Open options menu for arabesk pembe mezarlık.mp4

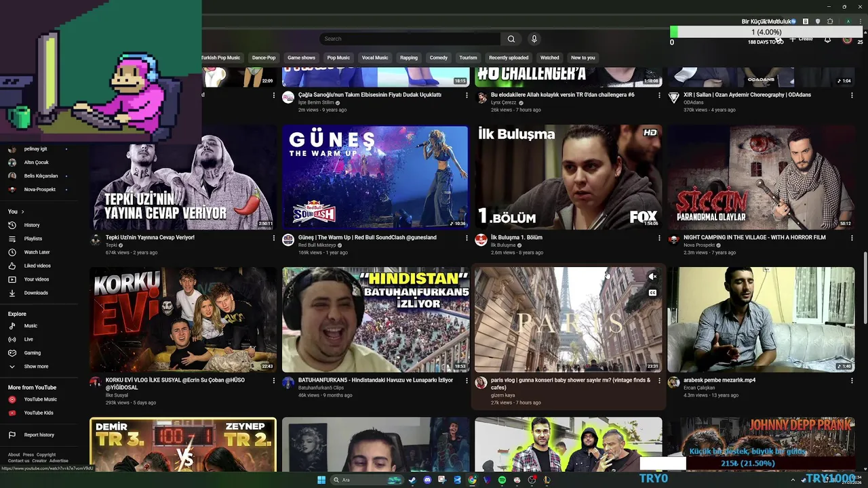(x=852, y=381)
